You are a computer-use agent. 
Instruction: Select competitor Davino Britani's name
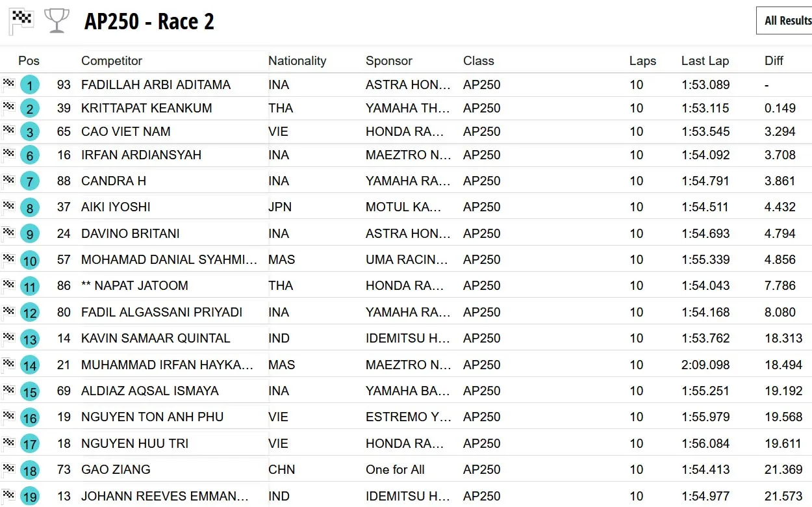(x=131, y=233)
